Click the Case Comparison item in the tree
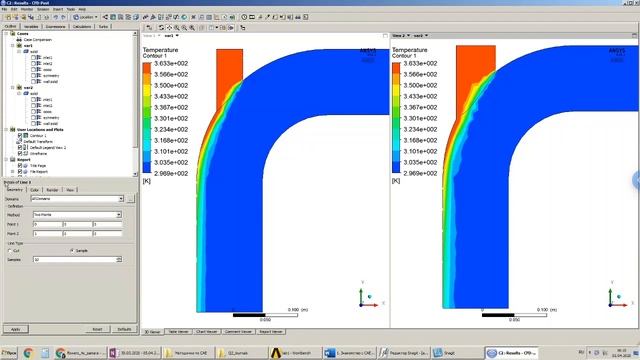Image resolution: width=640 pixels, height=360 pixels. pos(38,40)
